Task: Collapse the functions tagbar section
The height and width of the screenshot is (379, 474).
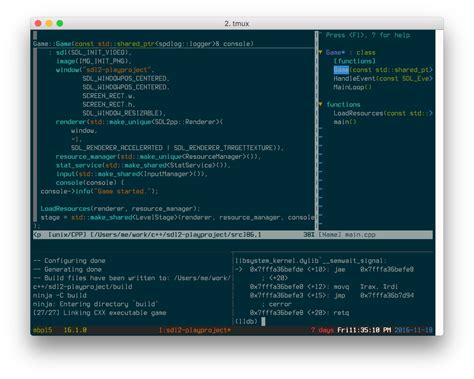Action: click(x=320, y=104)
